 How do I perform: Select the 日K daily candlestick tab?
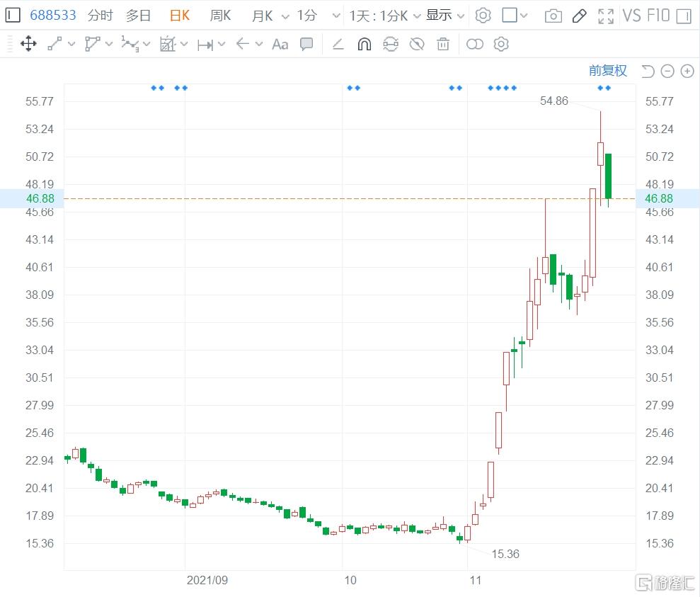coord(180,16)
